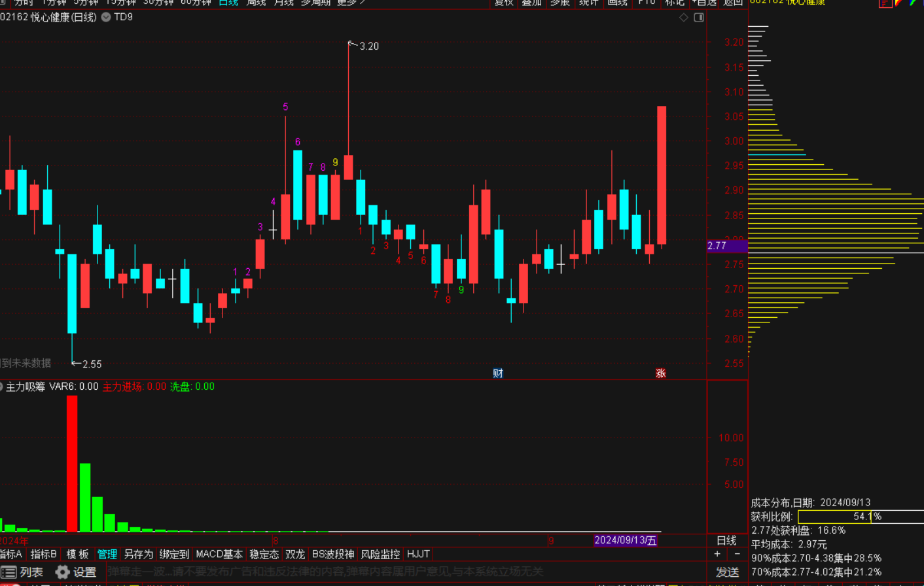The image size is (924, 586).
Task: Click the 财 financial marker on the chart
Action: coord(498,373)
